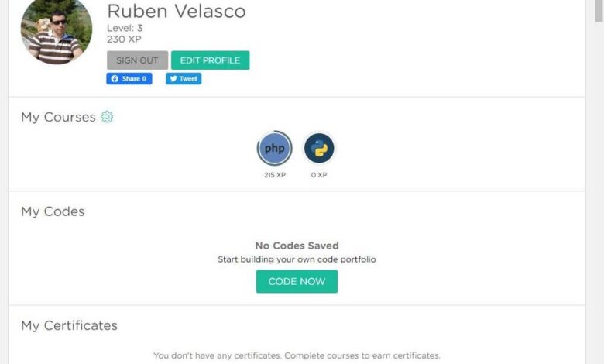Click Ruben Velasco's profile photo

pyautogui.click(x=57, y=29)
